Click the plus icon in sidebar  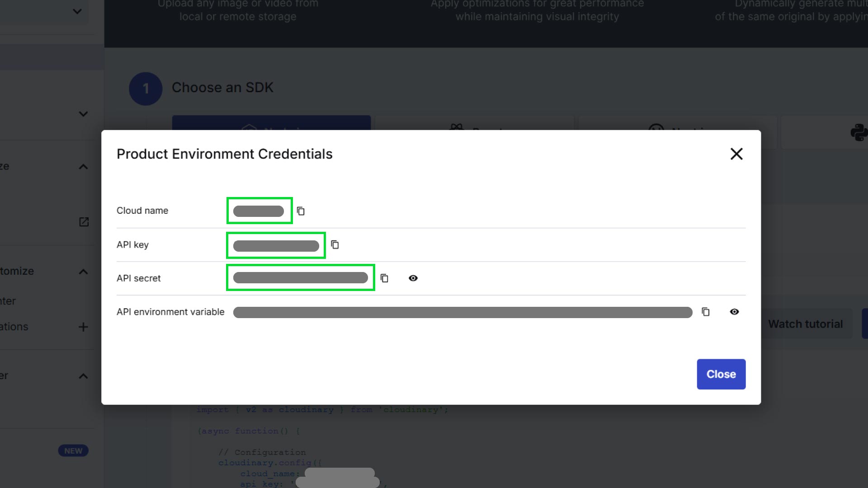tap(83, 327)
